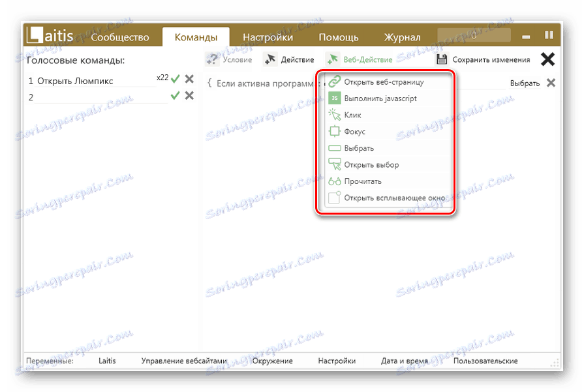Minimize the Laitis window
584x392 pixels.
click(x=526, y=37)
